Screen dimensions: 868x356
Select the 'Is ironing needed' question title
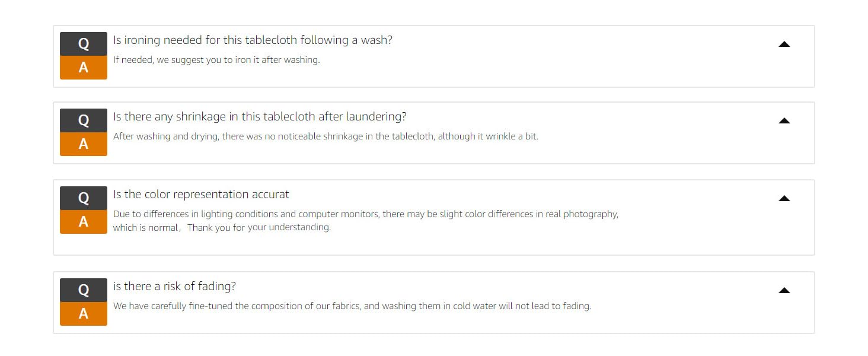[x=253, y=40]
